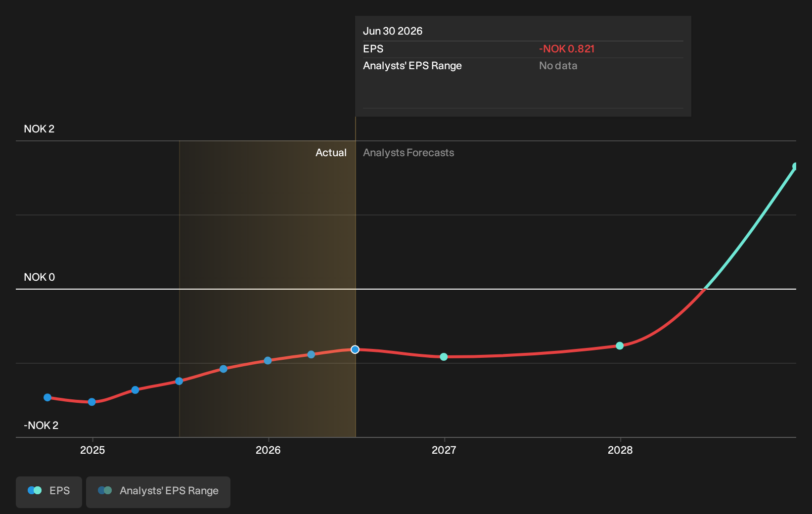This screenshot has width=812, height=514.
Task: Click the 'No data' range value
Action: [x=558, y=66]
